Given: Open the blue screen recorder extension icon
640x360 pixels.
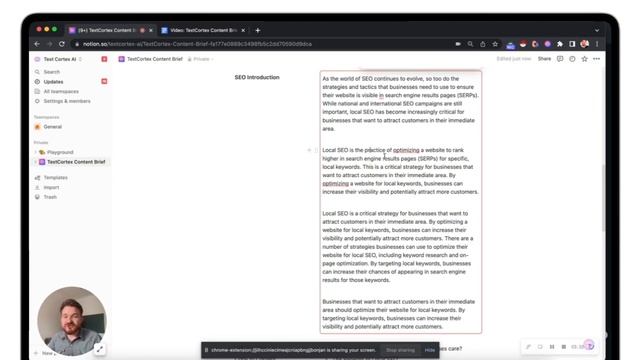Looking at the screenshot, I should pos(510,44).
